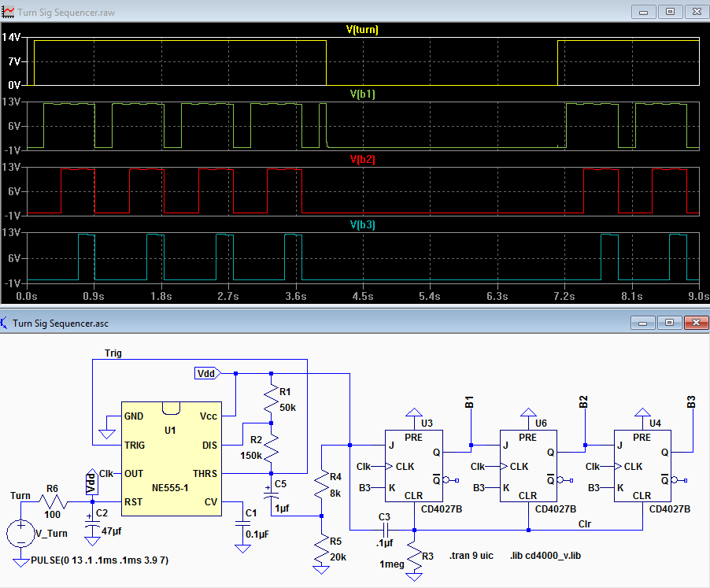Select resistor R1 50k

[272, 398]
